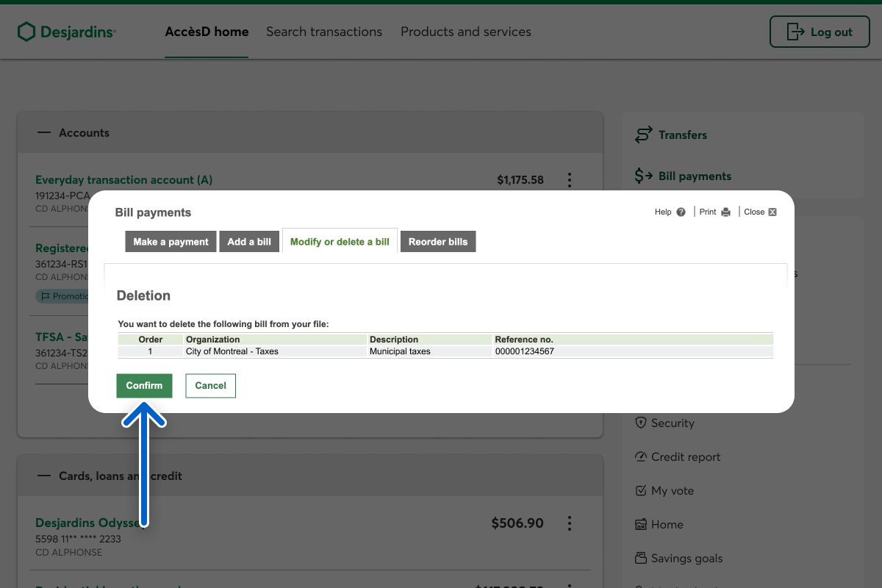Open Search transactions in top navigation
Screen dimensions: 882x588
click(324, 32)
